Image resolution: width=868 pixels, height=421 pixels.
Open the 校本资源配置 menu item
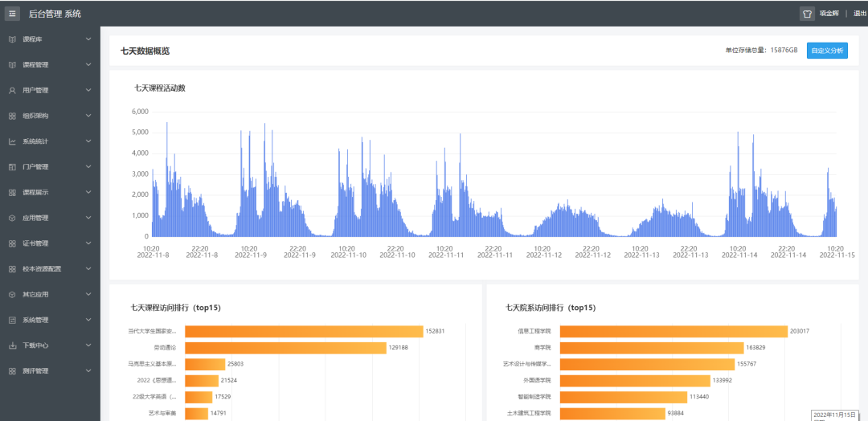(42, 269)
